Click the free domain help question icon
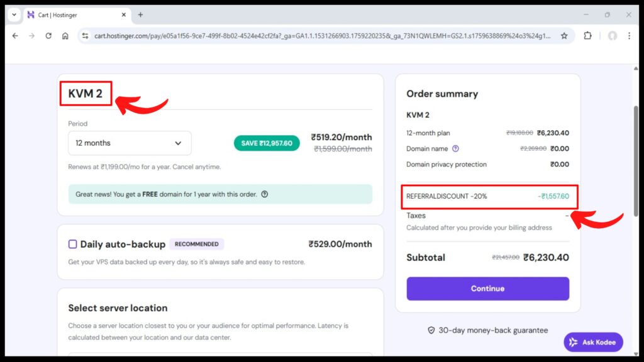 pyautogui.click(x=265, y=194)
